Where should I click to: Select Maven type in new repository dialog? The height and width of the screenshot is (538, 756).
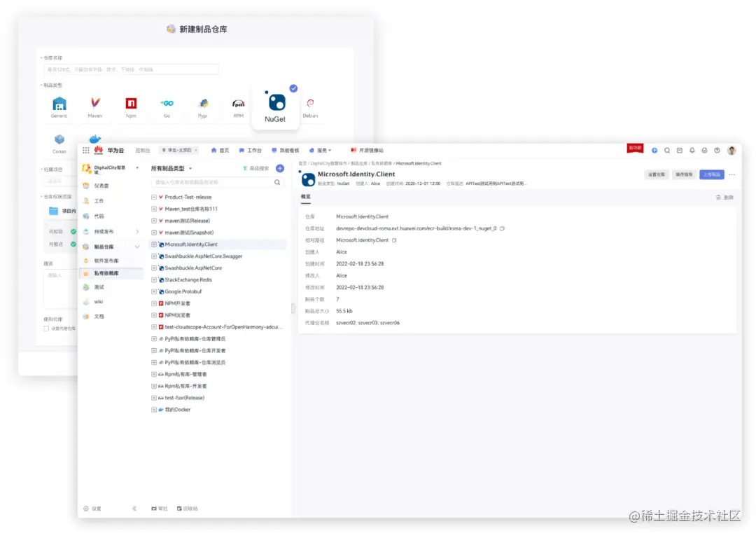[95, 107]
